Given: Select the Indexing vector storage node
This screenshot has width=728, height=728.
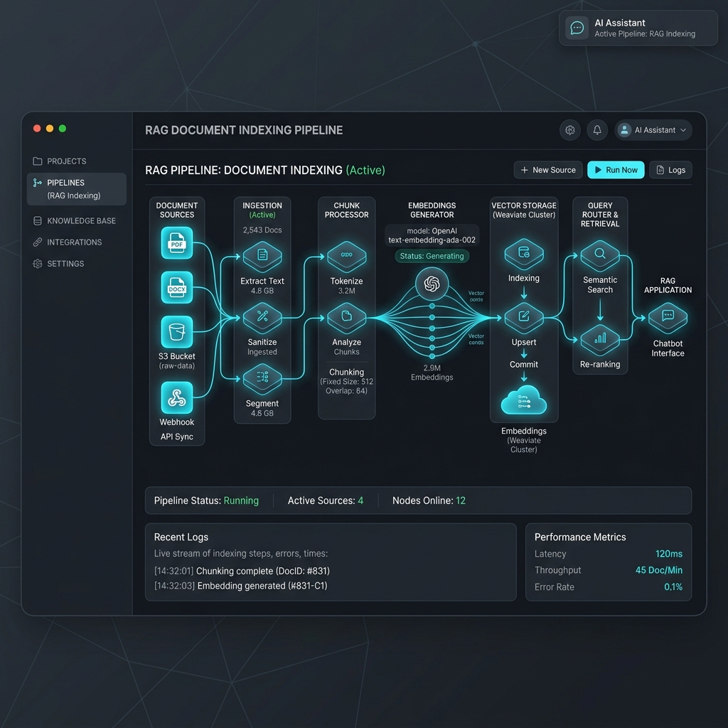Looking at the screenshot, I should coord(524,254).
